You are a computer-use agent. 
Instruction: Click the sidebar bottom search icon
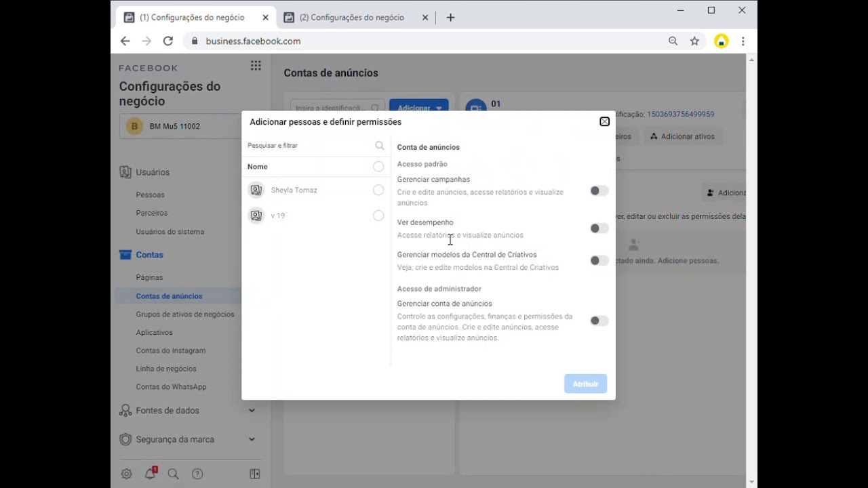click(x=173, y=474)
